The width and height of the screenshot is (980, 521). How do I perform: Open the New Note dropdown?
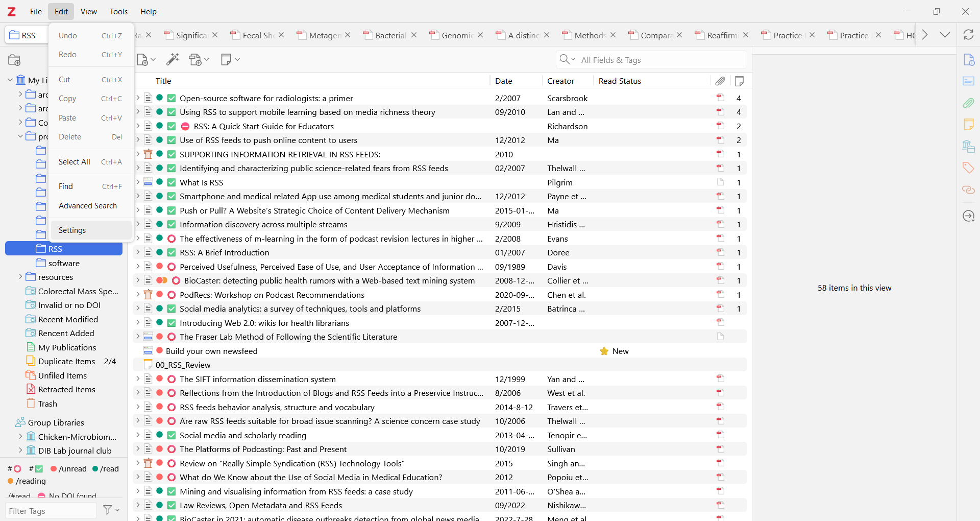(x=230, y=60)
